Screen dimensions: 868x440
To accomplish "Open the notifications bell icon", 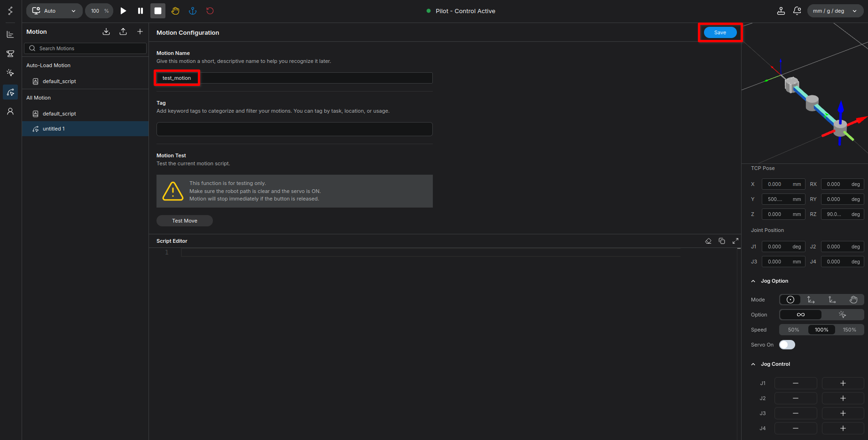I will pyautogui.click(x=797, y=11).
